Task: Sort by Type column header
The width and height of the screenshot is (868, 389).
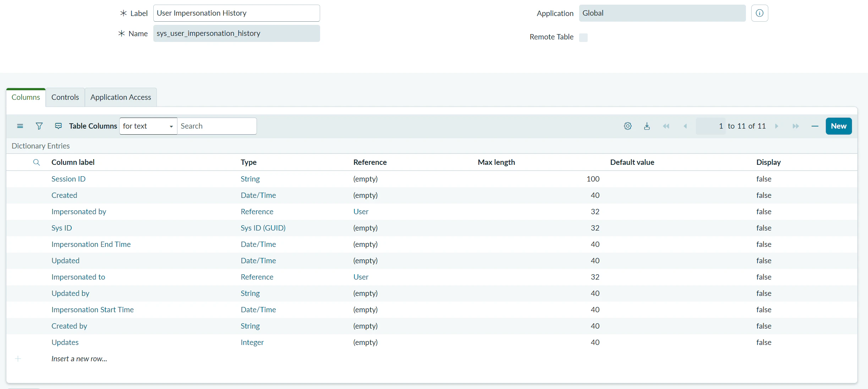Action: coord(248,162)
